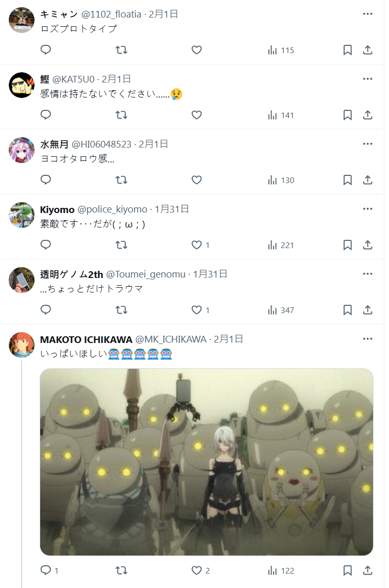
Task: Like the MAKOTO ICHIKAWA tweet with 2 likes
Action: pyautogui.click(x=200, y=570)
